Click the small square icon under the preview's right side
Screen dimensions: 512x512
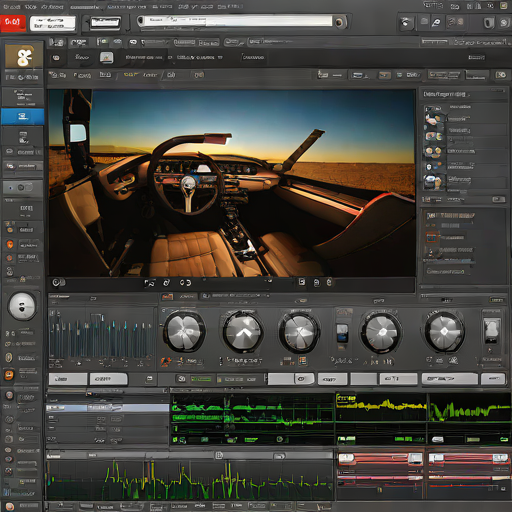pos(302,282)
